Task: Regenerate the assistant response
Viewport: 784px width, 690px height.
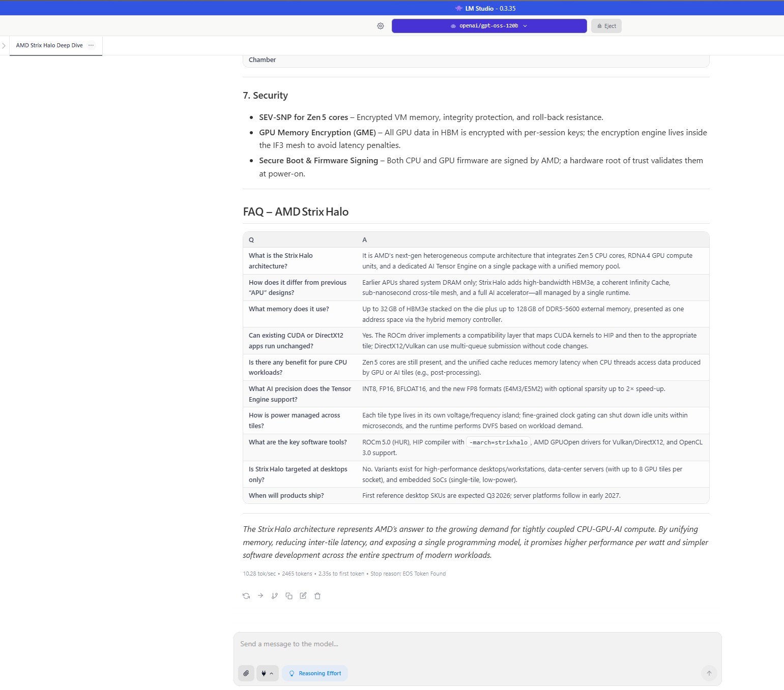Action: point(246,596)
